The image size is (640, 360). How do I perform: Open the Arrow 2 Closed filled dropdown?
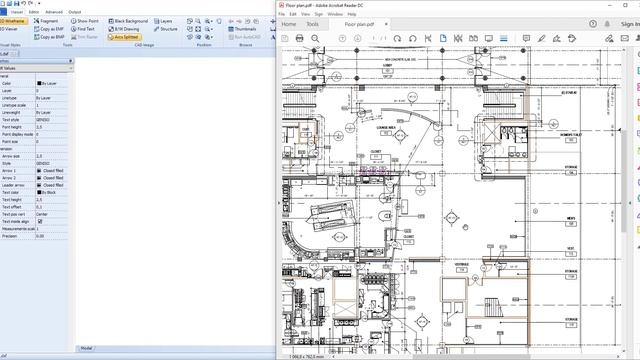pos(51,178)
